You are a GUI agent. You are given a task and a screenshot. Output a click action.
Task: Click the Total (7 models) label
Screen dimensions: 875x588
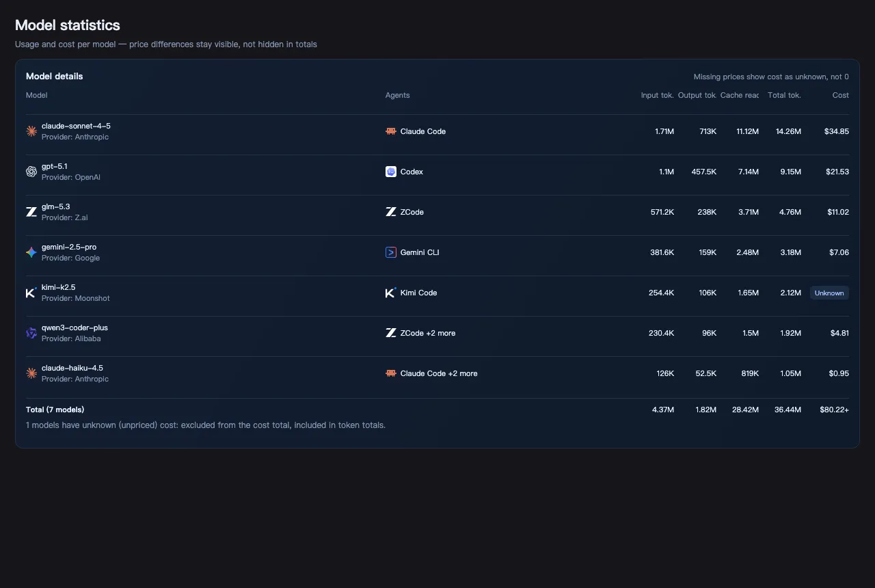click(x=55, y=410)
